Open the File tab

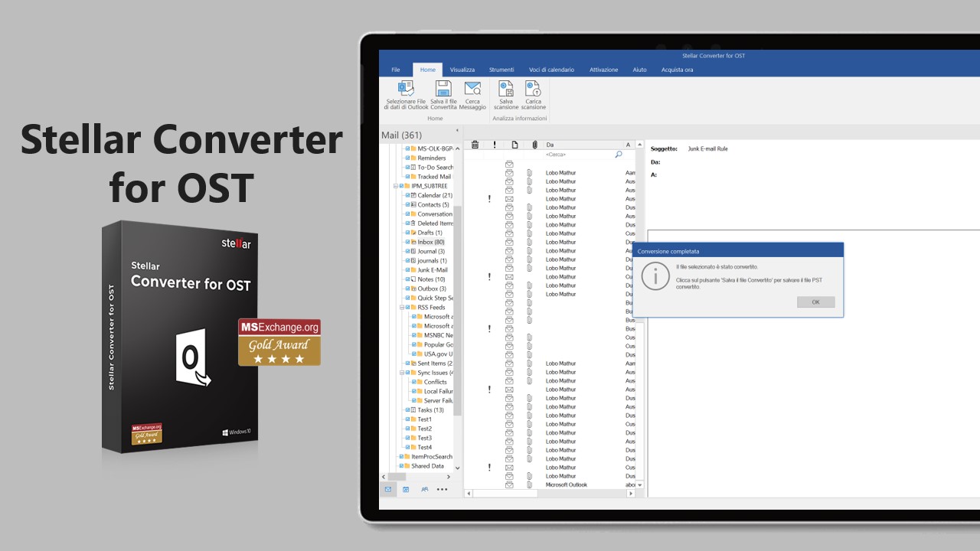click(x=396, y=70)
